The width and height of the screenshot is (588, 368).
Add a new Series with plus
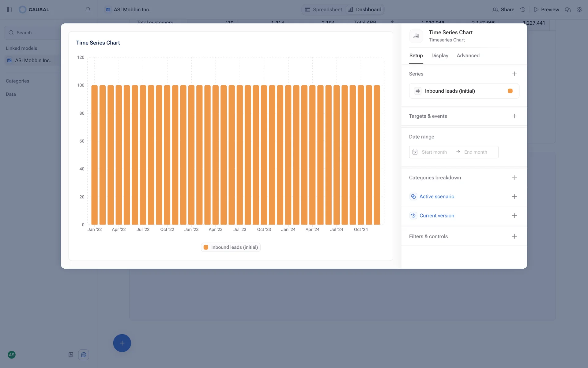514,74
